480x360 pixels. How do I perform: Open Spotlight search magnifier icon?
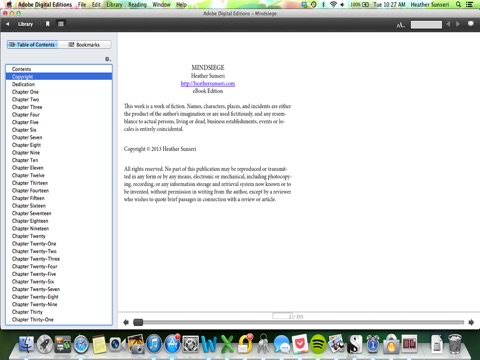pos(459,4)
